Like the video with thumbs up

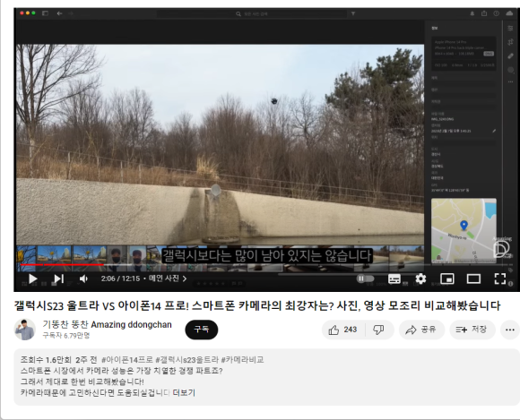tap(342, 330)
